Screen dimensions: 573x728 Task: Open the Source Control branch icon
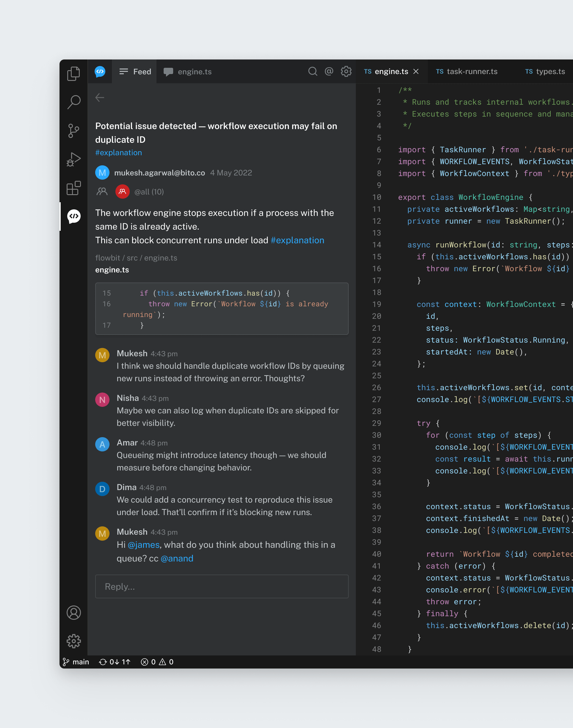(x=73, y=131)
